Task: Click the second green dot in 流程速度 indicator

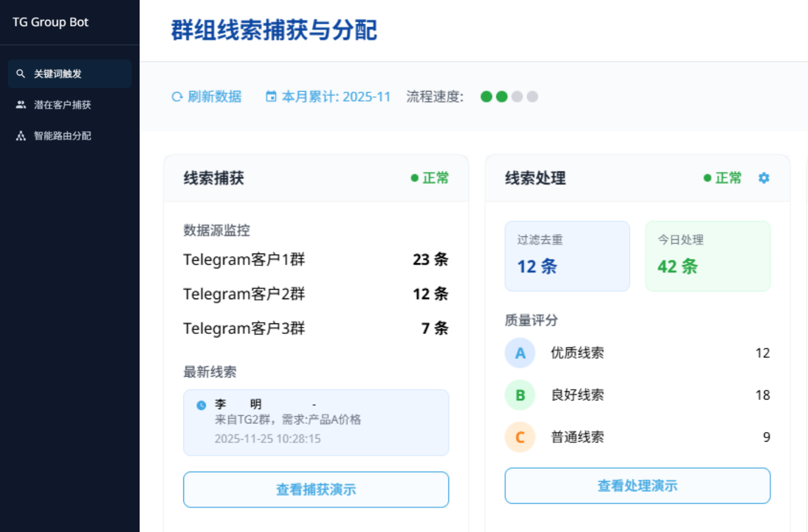Action: 502,96
